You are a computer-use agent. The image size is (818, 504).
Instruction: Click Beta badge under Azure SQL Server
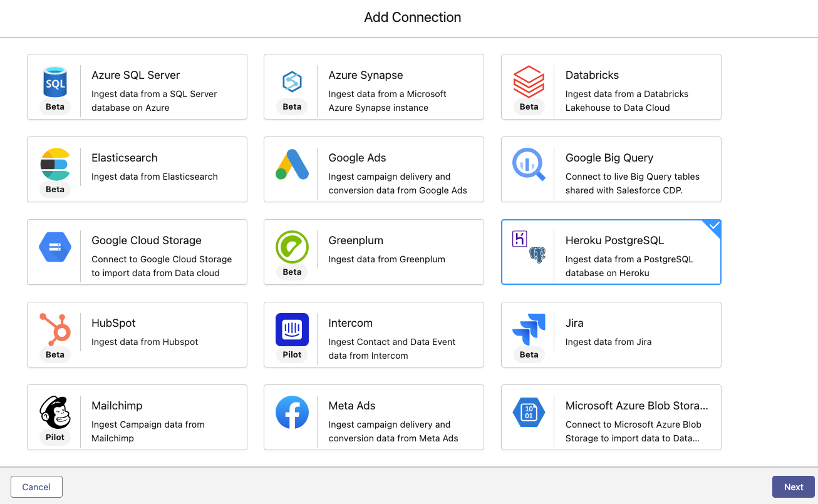point(55,106)
